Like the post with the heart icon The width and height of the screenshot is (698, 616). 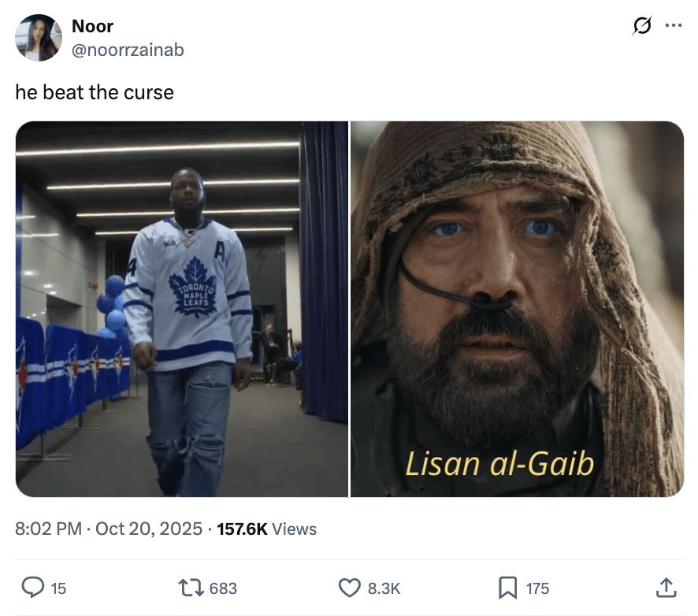[349, 588]
